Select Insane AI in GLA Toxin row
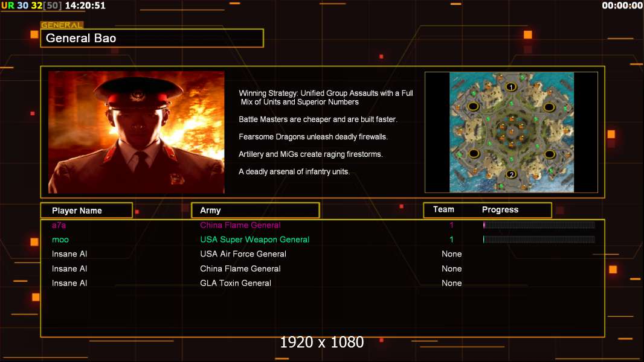The image size is (644, 362). point(69,283)
